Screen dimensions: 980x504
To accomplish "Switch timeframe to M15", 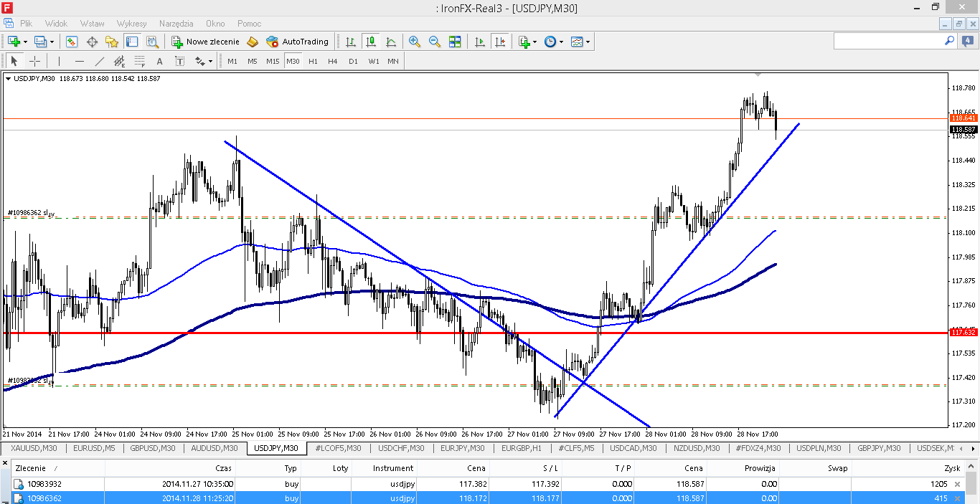I will tap(273, 61).
